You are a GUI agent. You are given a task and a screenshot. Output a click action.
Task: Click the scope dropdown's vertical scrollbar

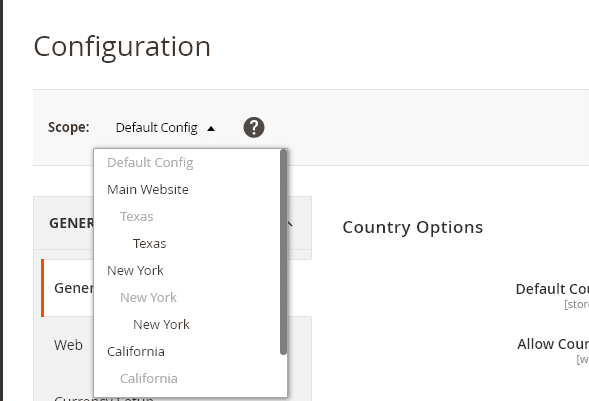[283, 252]
